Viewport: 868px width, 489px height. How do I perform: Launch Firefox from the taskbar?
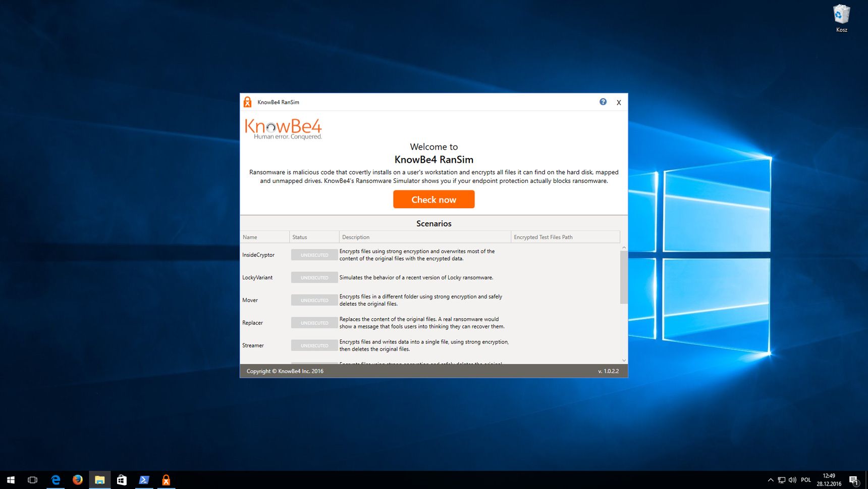point(77,480)
